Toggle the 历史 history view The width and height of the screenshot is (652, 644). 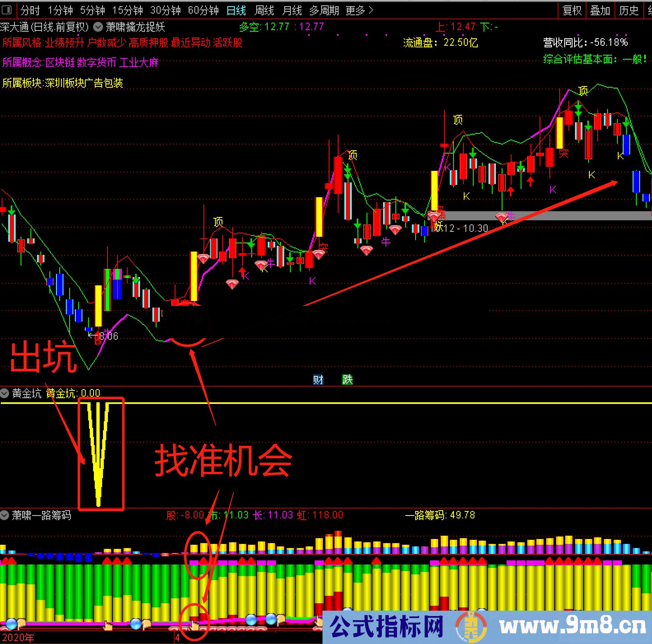[x=629, y=10]
